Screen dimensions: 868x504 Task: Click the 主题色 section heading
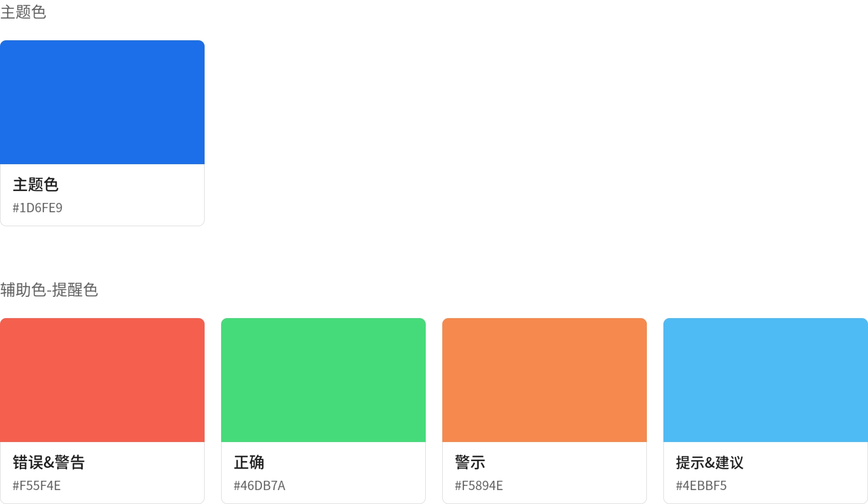23,12
